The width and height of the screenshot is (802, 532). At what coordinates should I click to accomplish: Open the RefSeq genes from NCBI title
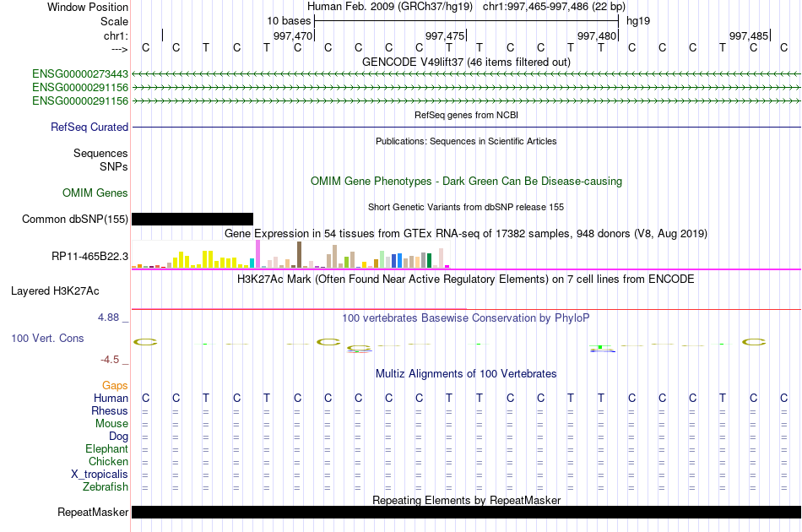467,115
